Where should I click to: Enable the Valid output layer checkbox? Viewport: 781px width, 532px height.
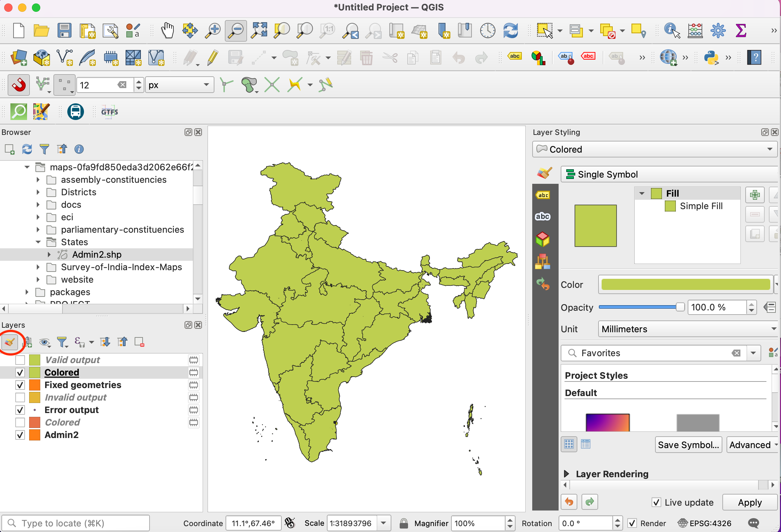[x=20, y=360]
